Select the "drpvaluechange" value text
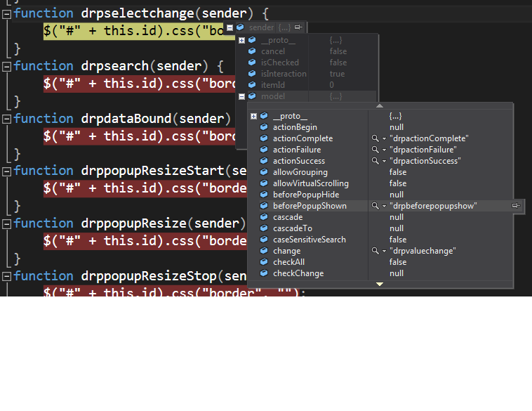 423,251
